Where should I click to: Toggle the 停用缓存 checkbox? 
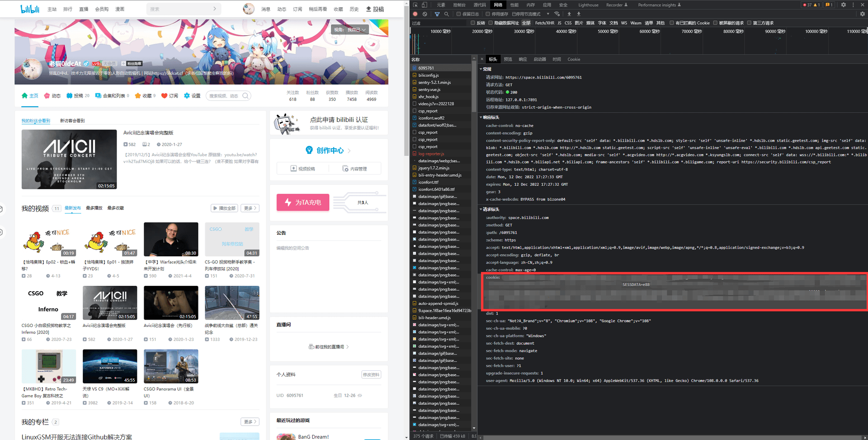click(x=488, y=14)
